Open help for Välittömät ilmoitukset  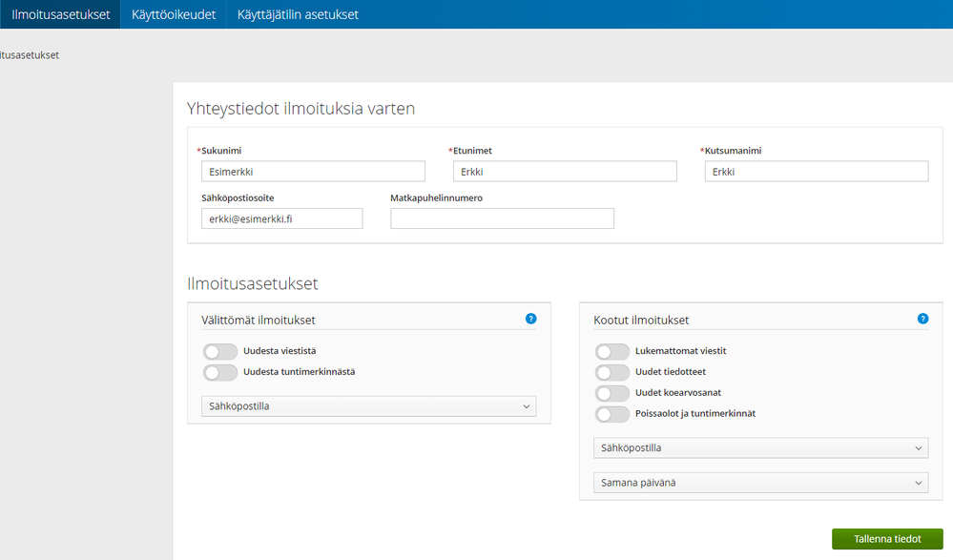tap(530, 319)
